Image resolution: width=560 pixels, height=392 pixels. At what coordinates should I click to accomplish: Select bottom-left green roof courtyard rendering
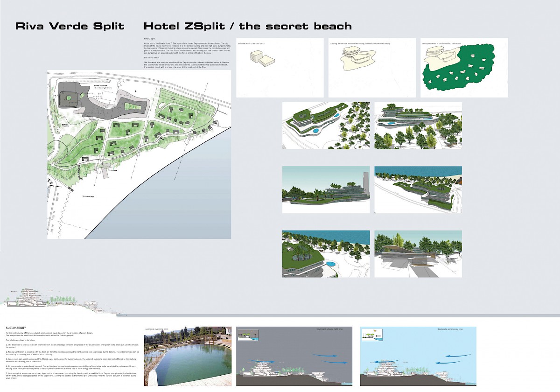click(x=326, y=254)
